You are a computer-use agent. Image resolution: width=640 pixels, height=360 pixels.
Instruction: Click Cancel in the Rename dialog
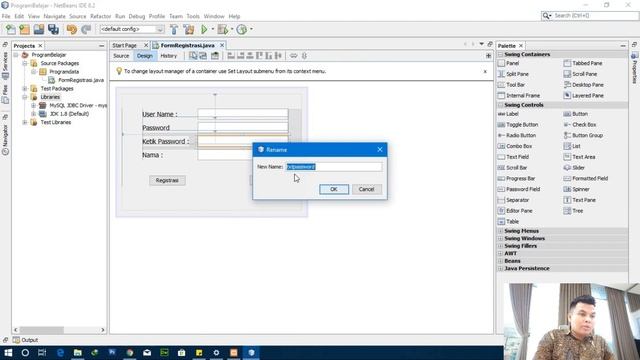coord(366,189)
